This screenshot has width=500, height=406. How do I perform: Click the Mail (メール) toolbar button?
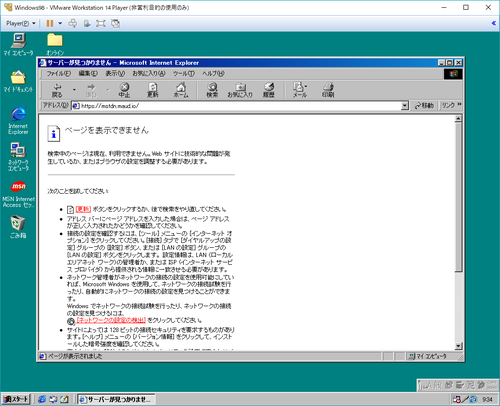[299, 90]
